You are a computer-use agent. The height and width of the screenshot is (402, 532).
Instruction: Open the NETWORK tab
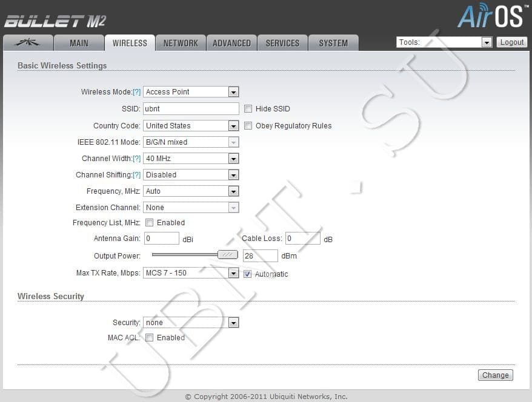tap(181, 43)
